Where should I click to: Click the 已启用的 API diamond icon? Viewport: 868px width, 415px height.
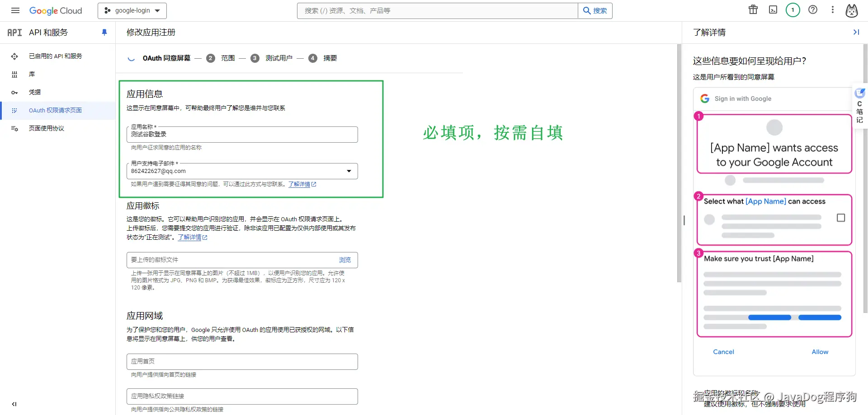tap(14, 56)
